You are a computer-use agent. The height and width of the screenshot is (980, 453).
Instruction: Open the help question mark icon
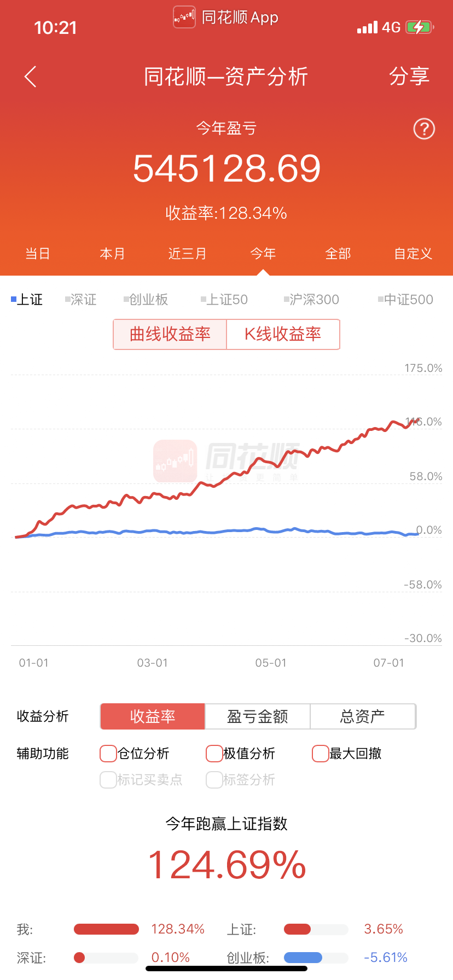[x=424, y=129]
